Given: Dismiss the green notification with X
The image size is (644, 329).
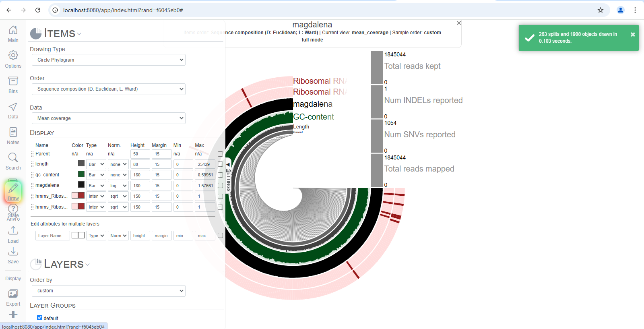Looking at the screenshot, I should tap(632, 35).
